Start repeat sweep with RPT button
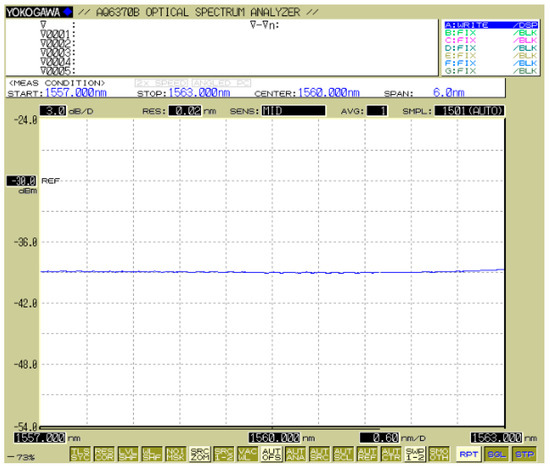Image resolution: width=550 pixels, height=468 pixels. pyautogui.click(x=469, y=454)
